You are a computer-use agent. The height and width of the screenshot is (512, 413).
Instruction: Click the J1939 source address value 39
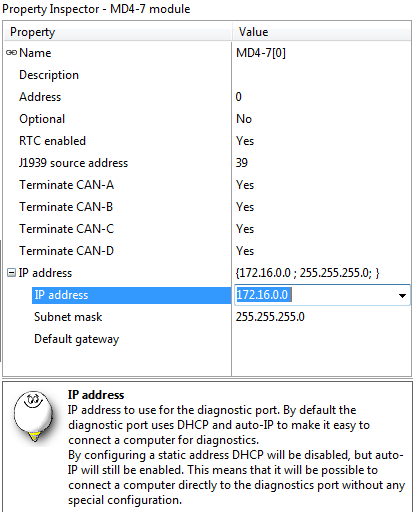242,163
